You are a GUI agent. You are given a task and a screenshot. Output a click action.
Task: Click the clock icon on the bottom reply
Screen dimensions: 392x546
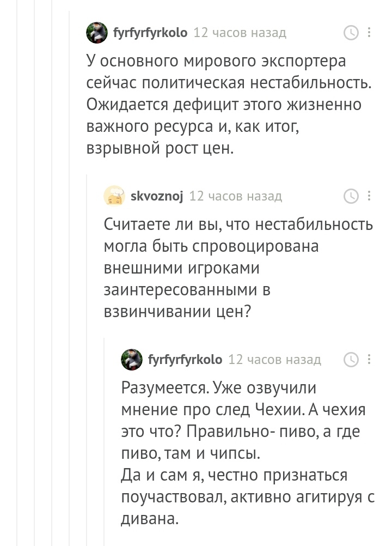point(351,359)
